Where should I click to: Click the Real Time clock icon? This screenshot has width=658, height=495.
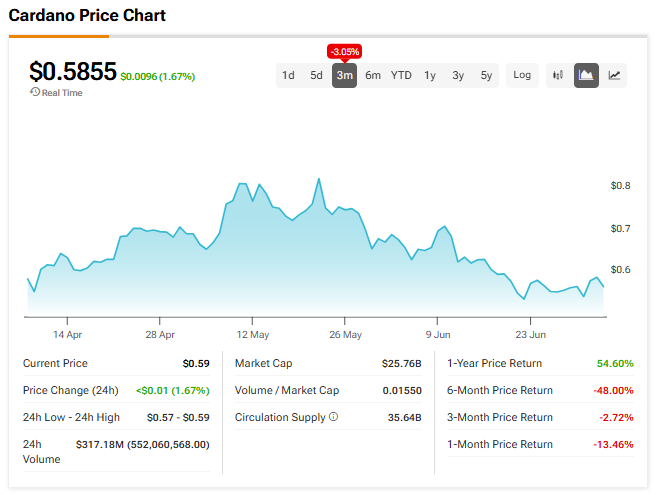coord(35,93)
